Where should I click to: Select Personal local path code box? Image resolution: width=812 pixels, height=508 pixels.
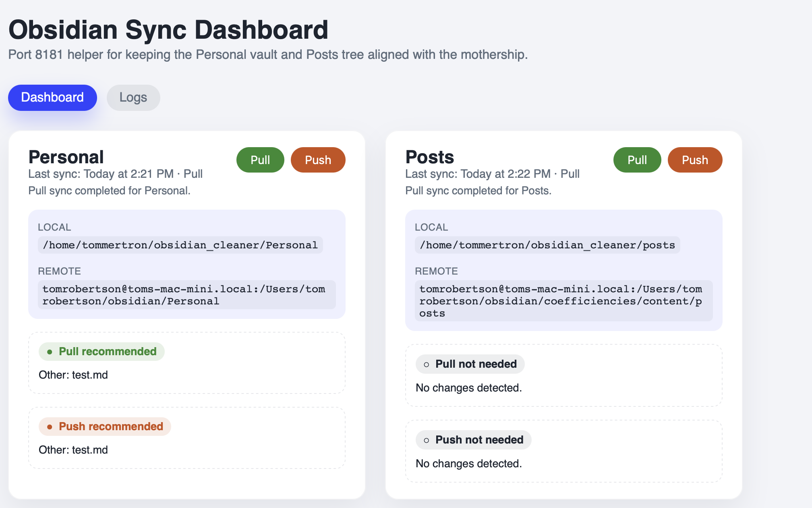click(180, 245)
